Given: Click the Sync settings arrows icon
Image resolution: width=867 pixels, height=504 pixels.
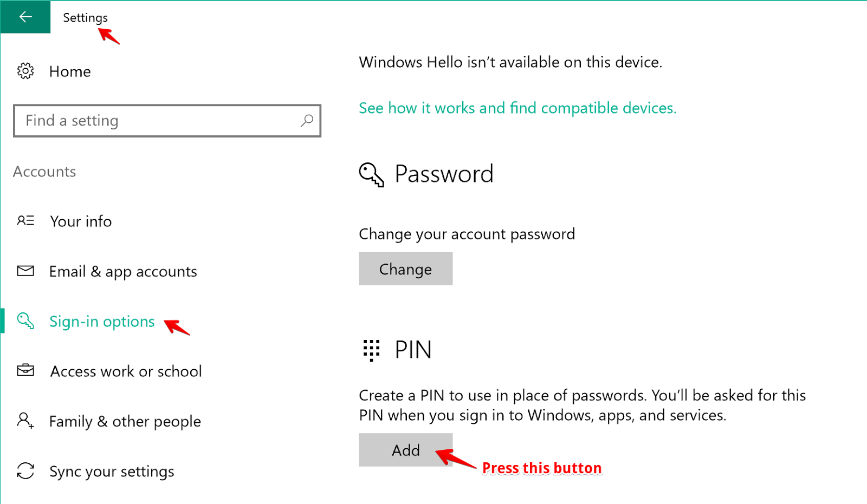Looking at the screenshot, I should [25, 470].
